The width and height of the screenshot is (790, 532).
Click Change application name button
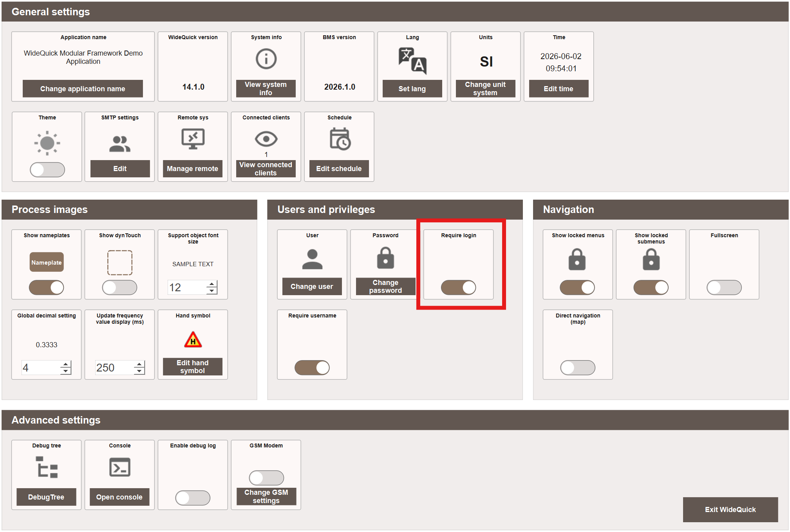click(83, 89)
